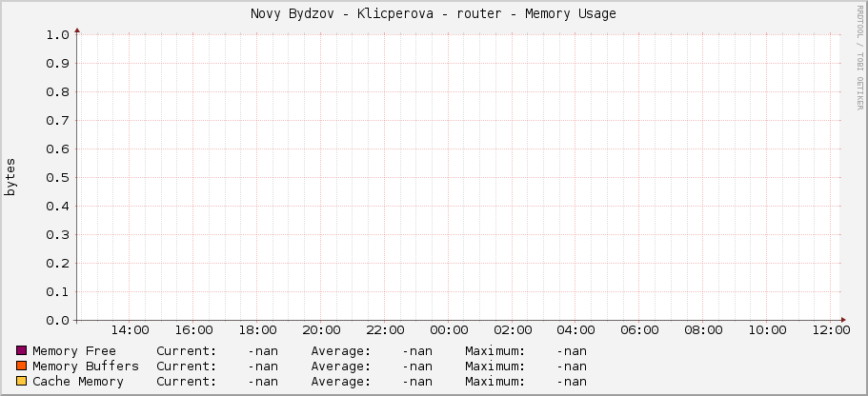This screenshot has height=396, width=868.
Task: Click the 0.1 y-axis value
Action: tap(57, 292)
